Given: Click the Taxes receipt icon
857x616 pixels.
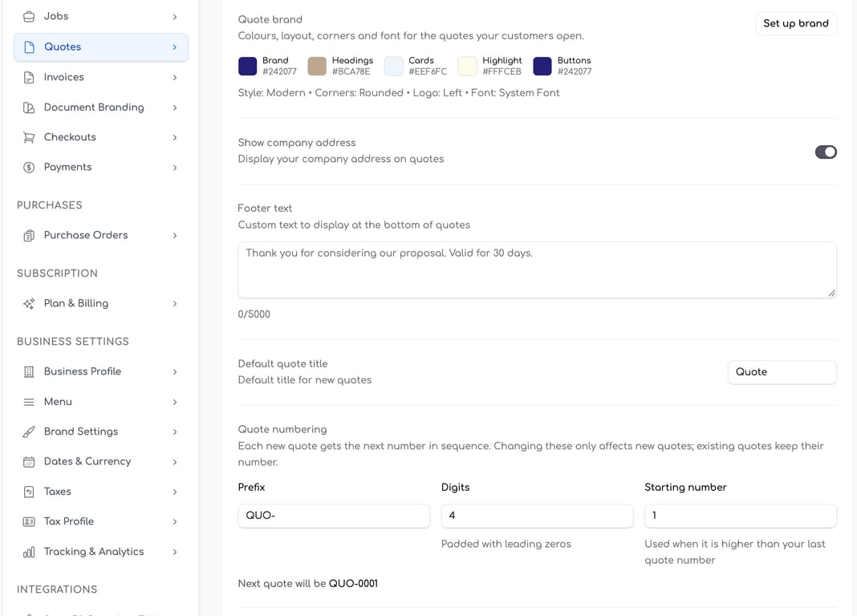Looking at the screenshot, I should tap(29, 492).
